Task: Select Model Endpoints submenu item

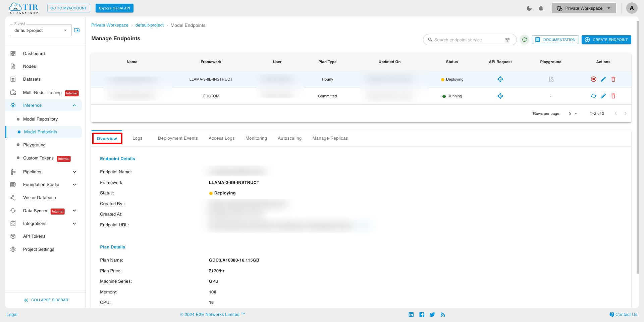Action: pyautogui.click(x=41, y=132)
